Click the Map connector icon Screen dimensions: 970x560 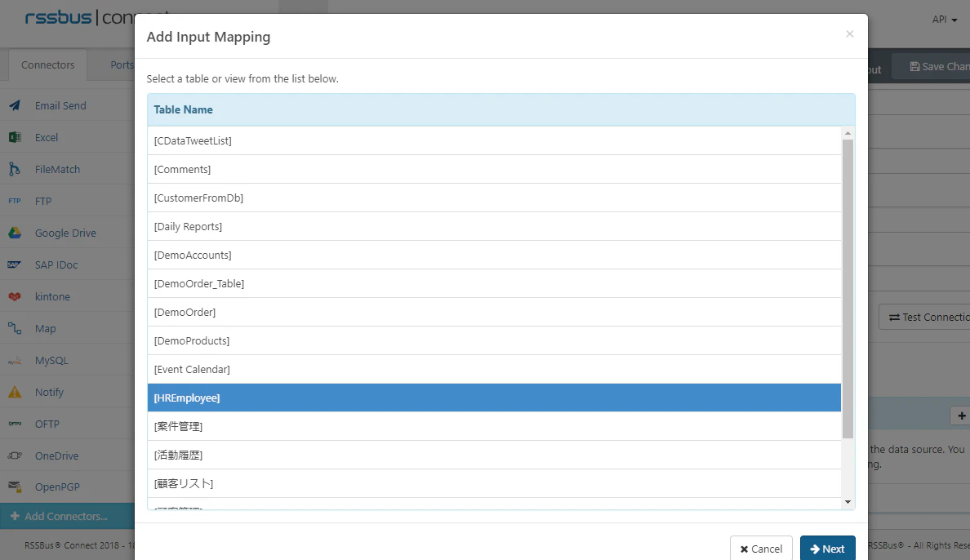tap(15, 329)
